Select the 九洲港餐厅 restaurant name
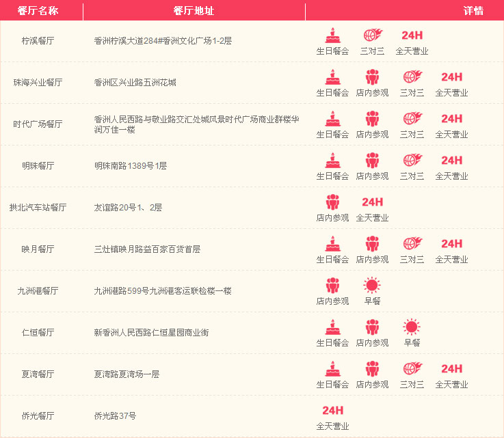Viewport: 504px width, 438px height. coord(38,291)
